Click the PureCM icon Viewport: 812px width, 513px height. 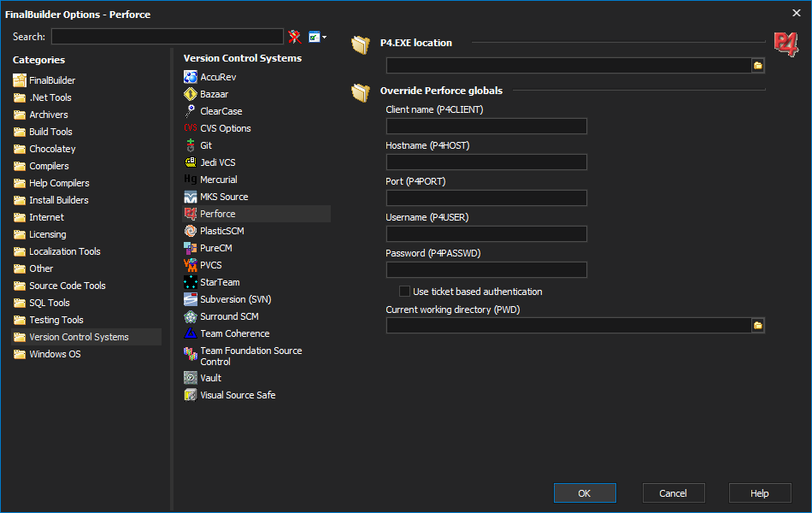[x=191, y=248]
